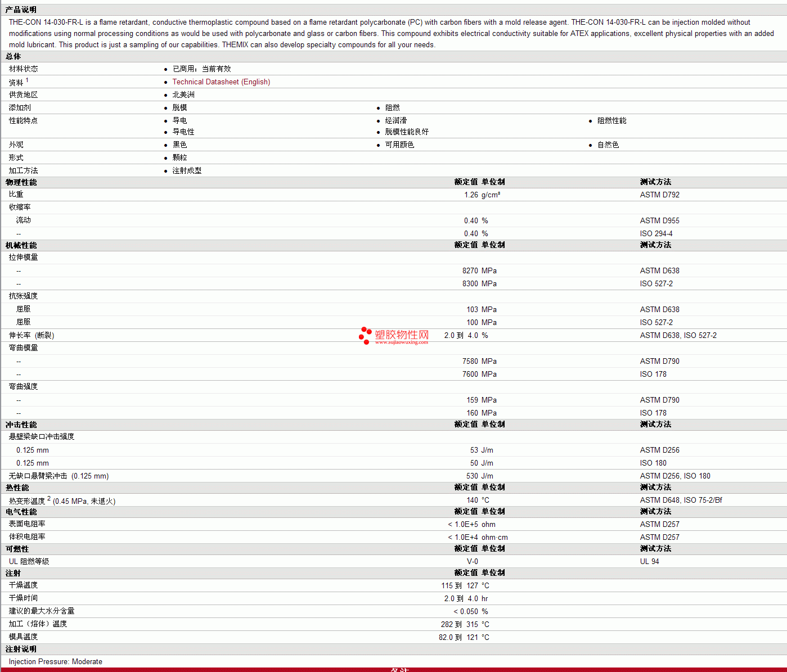This screenshot has width=787, height=672.
Task: Click the ASTM D792 test method
Action: tap(660, 195)
